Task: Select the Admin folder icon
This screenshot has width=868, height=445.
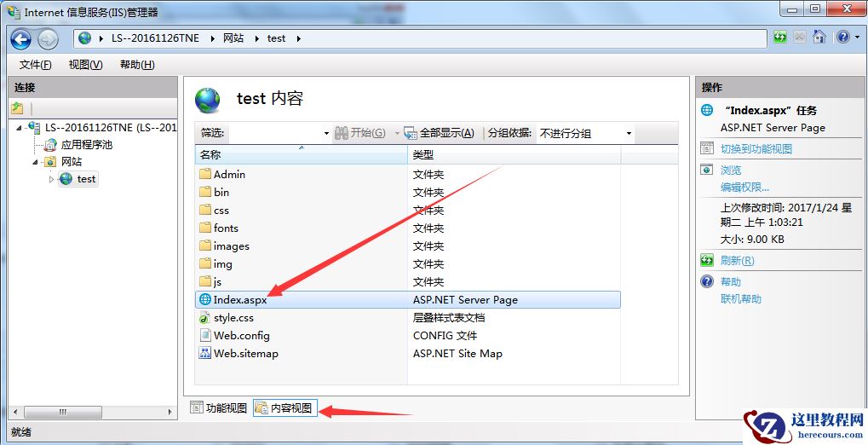Action: click(205, 175)
